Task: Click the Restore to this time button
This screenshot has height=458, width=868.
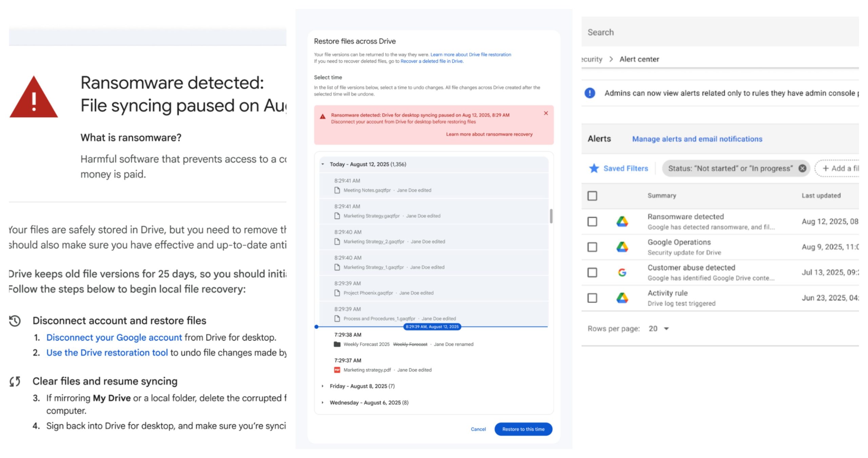Action: (523, 429)
